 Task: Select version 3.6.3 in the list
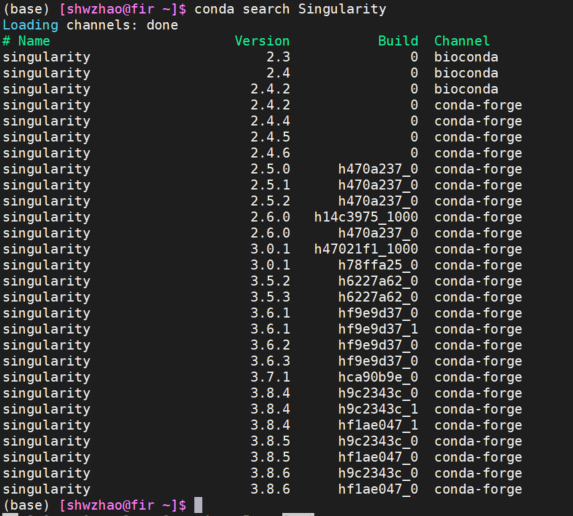click(x=270, y=361)
